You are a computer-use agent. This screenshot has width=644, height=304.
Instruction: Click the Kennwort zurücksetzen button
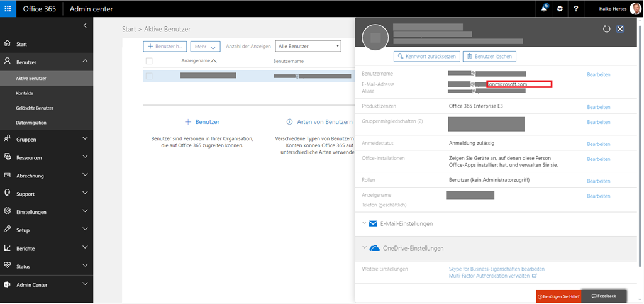(x=427, y=57)
